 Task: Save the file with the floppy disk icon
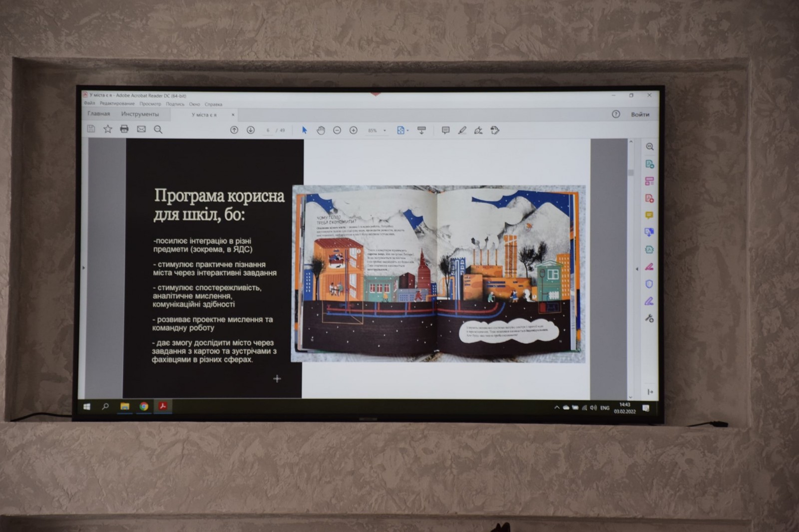point(91,129)
